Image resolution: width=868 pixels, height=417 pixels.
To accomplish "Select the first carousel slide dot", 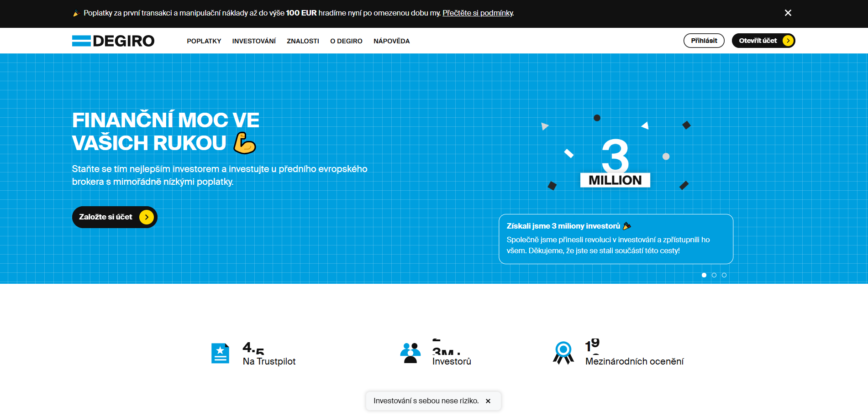I will pyautogui.click(x=704, y=275).
